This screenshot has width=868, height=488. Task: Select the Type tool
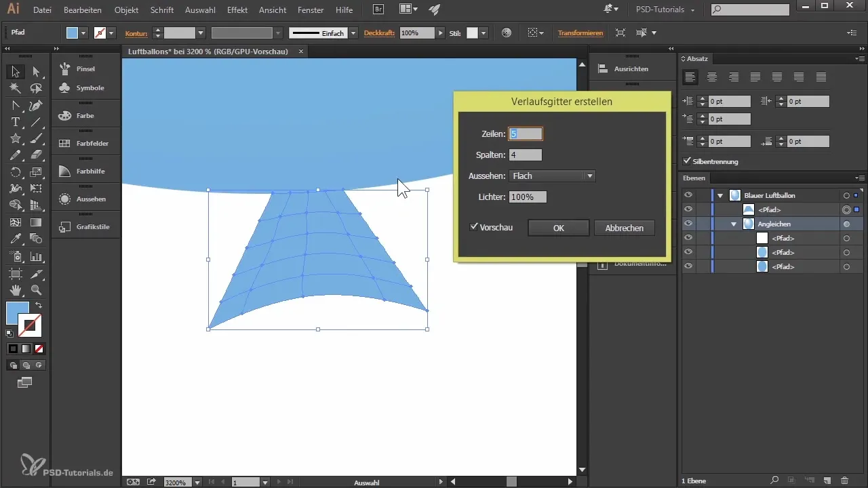click(15, 122)
